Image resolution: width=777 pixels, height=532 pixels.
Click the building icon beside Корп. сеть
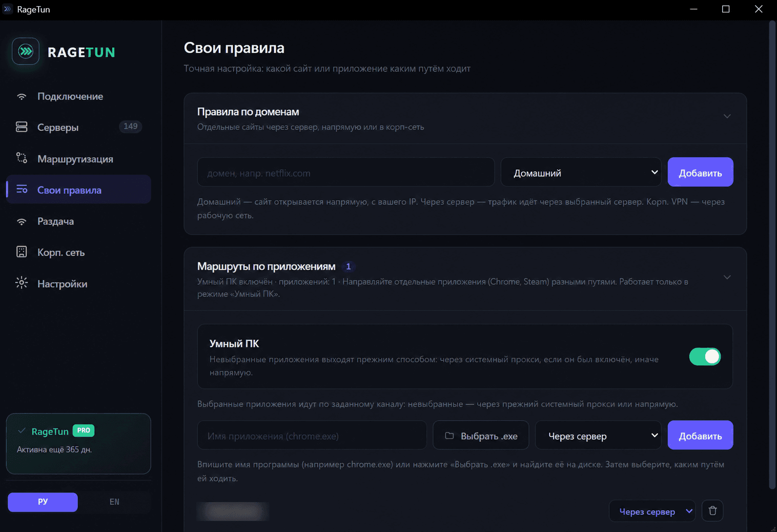click(x=22, y=252)
